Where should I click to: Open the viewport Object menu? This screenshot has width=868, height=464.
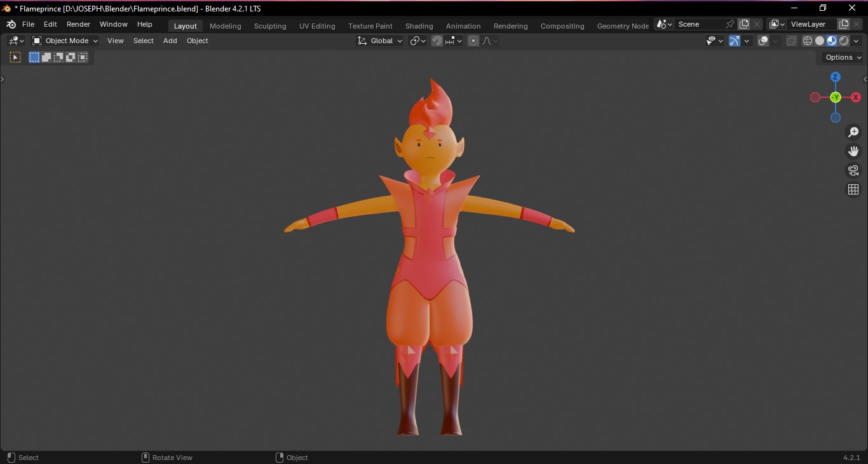coord(198,41)
